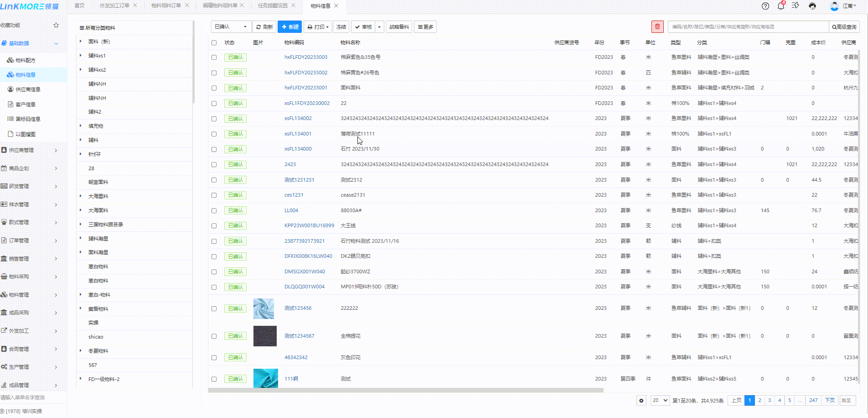The width and height of the screenshot is (868, 418).
Task: Open the notification bell with badge
Action: tap(781, 6)
